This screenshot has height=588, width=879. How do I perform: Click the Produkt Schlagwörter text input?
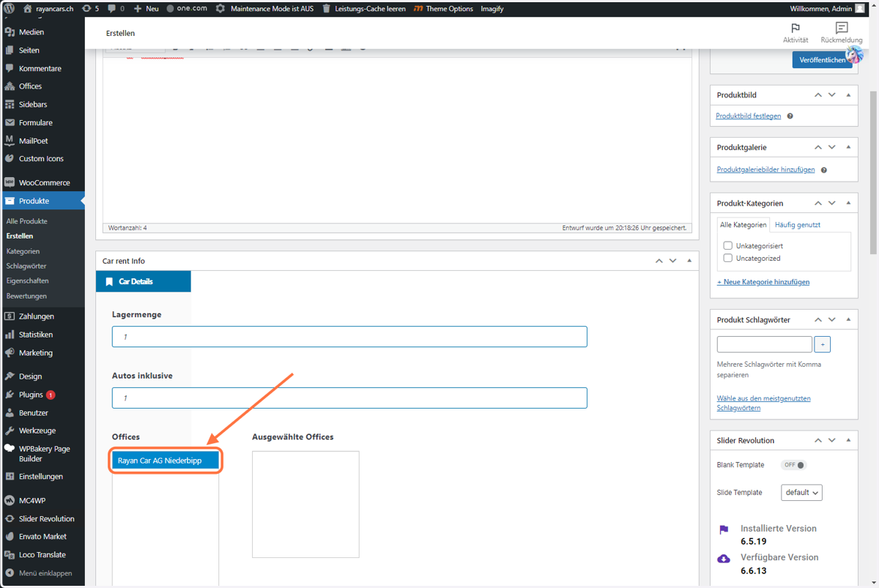pos(764,344)
